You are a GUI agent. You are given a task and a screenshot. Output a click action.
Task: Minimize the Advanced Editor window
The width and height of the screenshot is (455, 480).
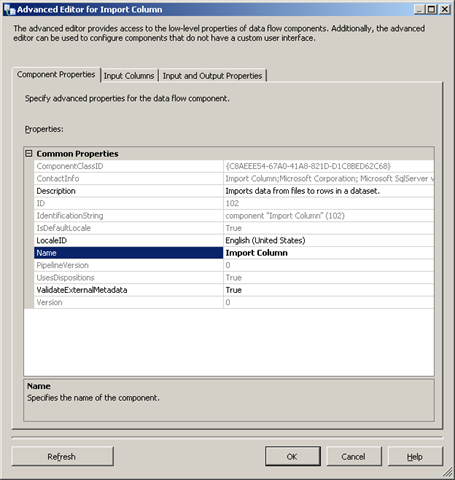(419, 9)
